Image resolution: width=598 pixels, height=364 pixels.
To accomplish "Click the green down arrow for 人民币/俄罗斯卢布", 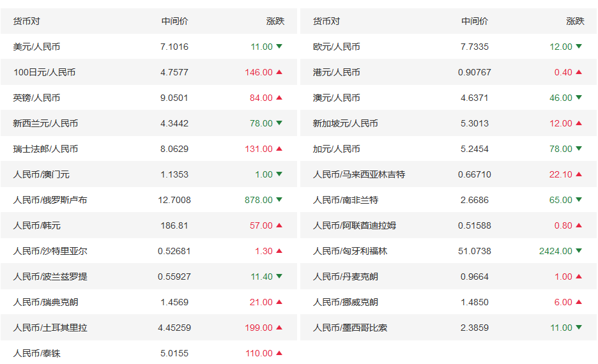I will click(x=279, y=200).
